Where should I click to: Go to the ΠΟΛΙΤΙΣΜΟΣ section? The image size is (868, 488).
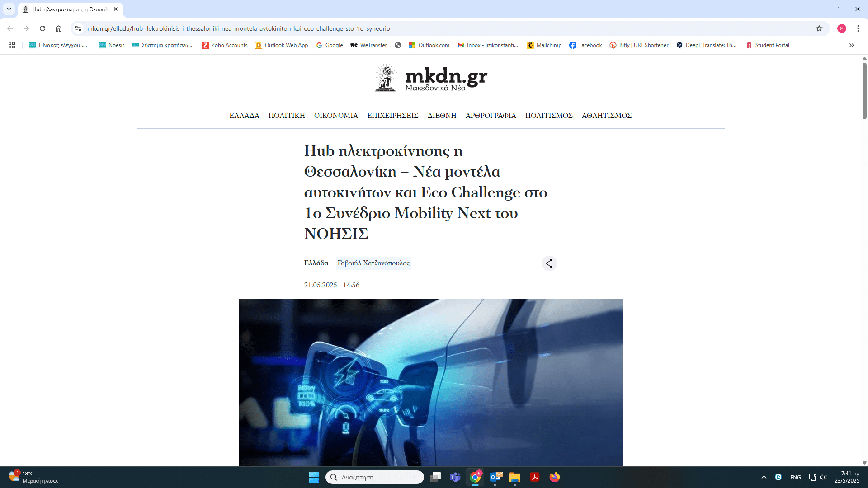549,116
